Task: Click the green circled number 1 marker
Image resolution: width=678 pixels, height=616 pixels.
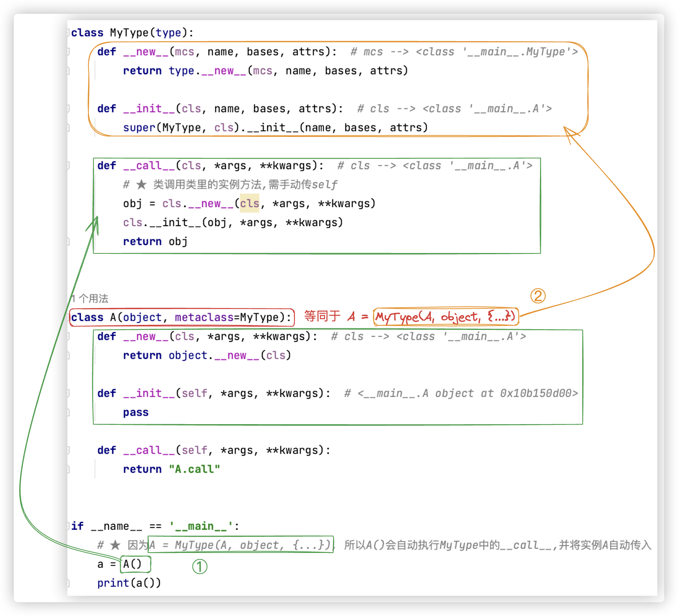Action: pyautogui.click(x=199, y=566)
